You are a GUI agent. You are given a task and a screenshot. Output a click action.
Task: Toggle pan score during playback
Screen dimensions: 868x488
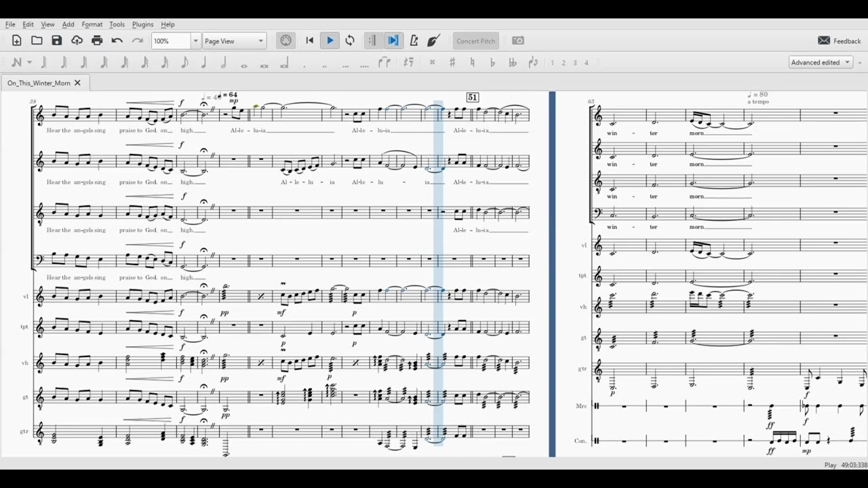pyautogui.click(x=393, y=41)
